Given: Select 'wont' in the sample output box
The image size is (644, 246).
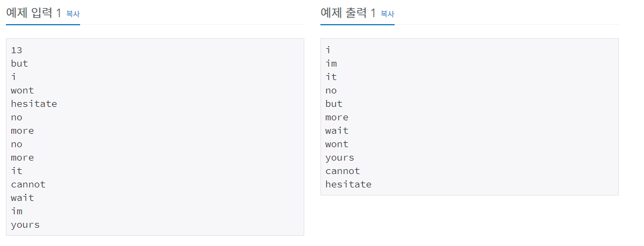Looking at the screenshot, I should click(x=337, y=144).
